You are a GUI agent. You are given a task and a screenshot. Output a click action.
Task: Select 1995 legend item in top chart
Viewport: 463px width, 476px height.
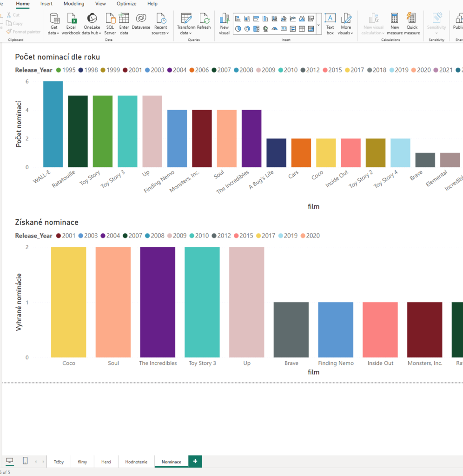tap(66, 70)
